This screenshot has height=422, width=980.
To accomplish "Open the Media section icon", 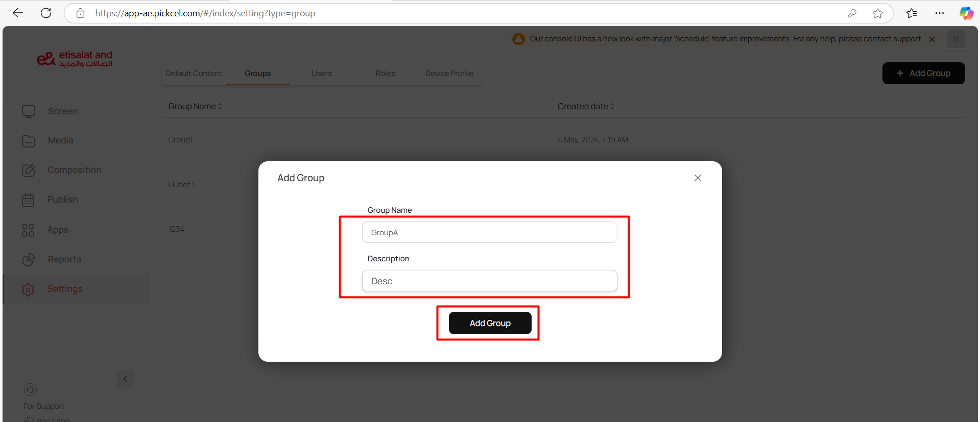I will 29,141.
